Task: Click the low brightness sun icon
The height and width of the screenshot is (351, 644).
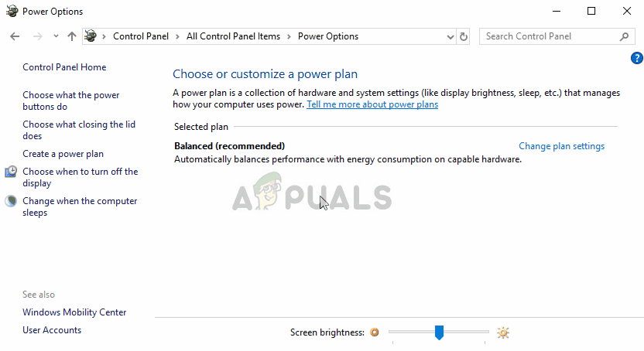Action: pyautogui.click(x=375, y=332)
